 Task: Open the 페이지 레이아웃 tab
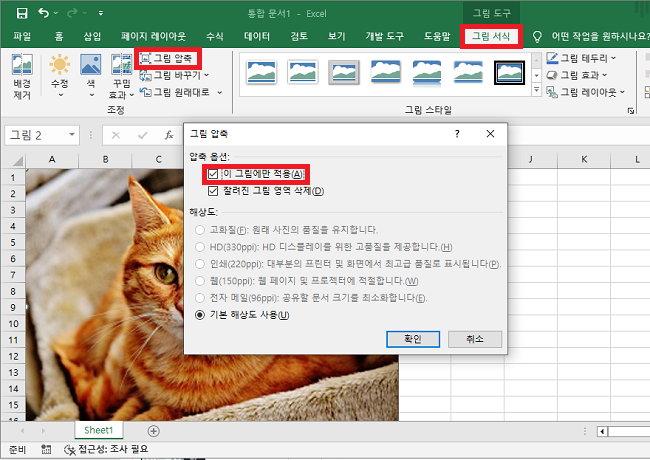click(153, 36)
